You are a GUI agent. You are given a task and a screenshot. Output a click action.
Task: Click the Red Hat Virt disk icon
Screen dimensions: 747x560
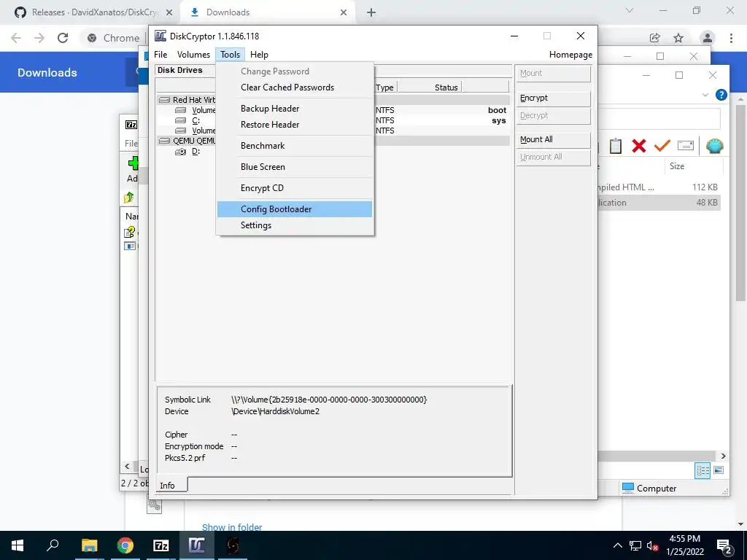click(x=164, y=100)
